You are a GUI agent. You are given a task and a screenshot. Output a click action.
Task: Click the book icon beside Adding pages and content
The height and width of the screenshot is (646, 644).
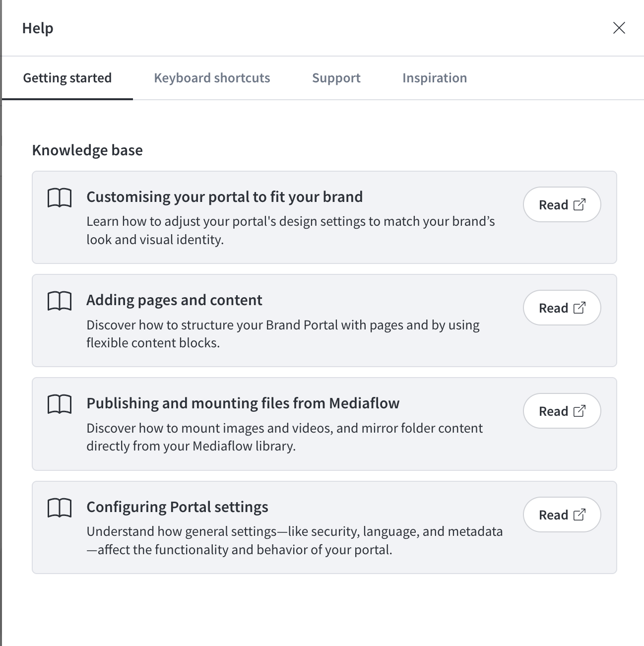point(60,301)
